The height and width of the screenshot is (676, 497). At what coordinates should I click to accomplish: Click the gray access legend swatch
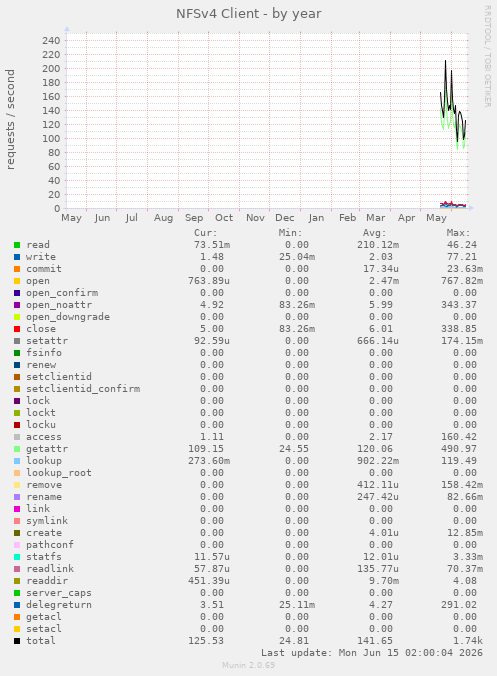17,437
